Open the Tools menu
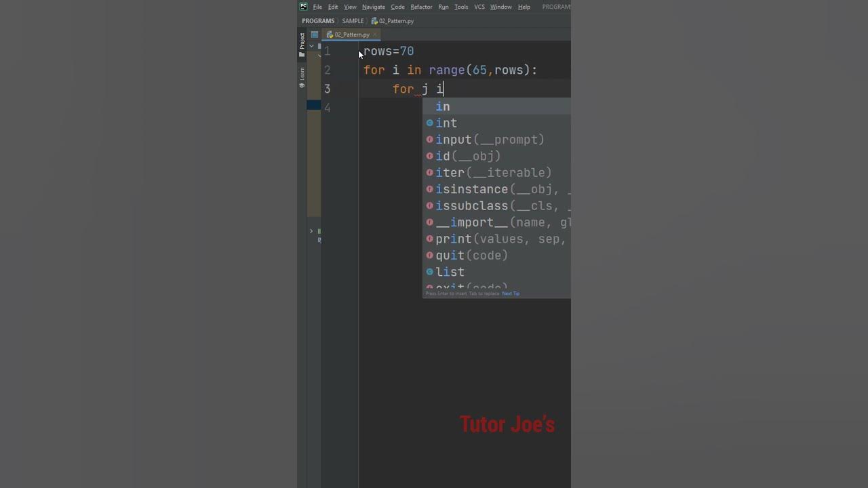The width and height of the screenshot is (868, 488). pos(461,7)
